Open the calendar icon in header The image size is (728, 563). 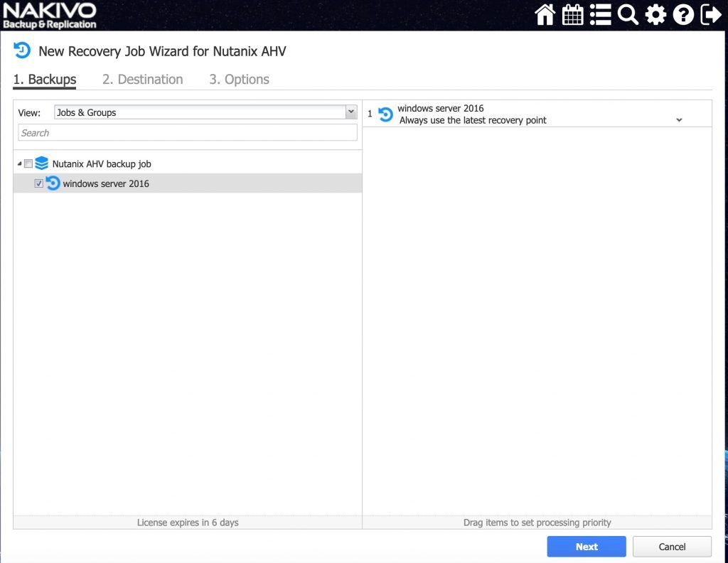coord(572,15)
